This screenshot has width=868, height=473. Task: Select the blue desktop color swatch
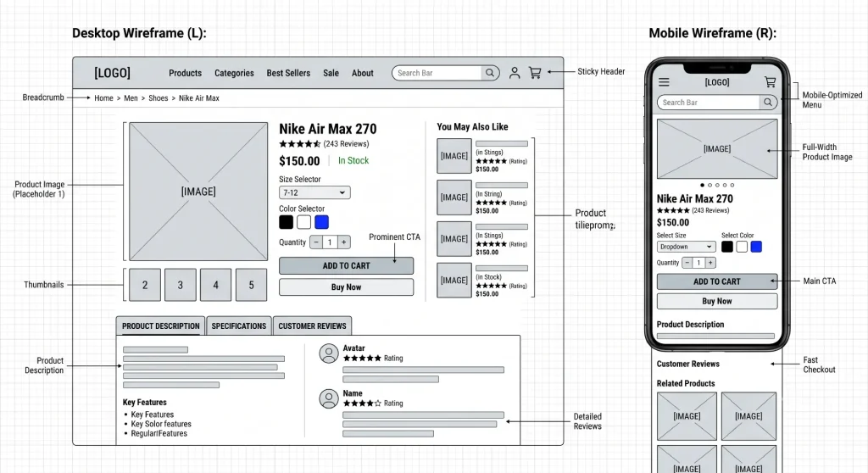[x=321, y=222]
